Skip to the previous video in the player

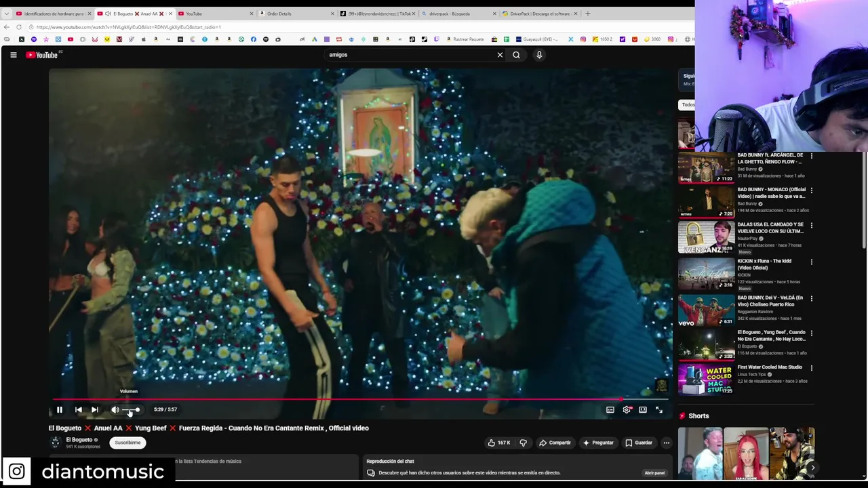(x=79, y=409)
